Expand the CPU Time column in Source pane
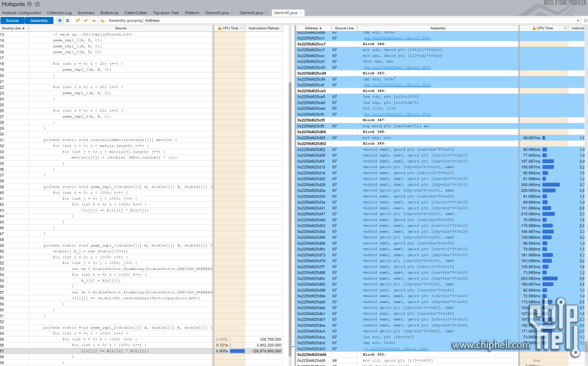The width and height of the screenshot is (588, 366). (x=242, y=28)
